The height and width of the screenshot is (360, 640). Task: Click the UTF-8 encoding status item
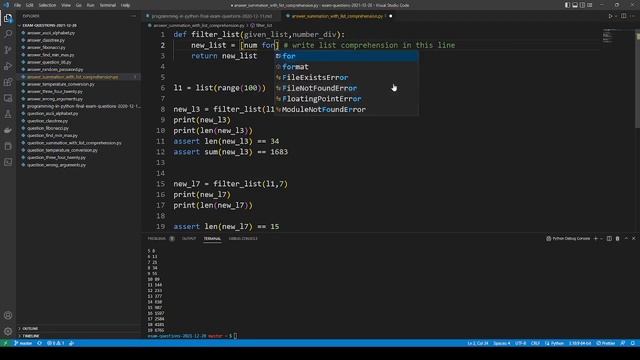click(520, 343)
